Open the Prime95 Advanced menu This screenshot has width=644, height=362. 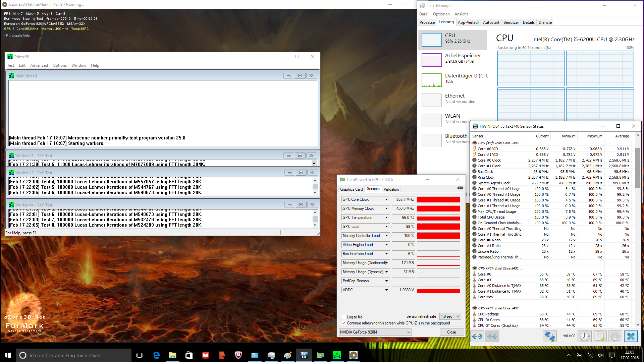tap(39, 65)
